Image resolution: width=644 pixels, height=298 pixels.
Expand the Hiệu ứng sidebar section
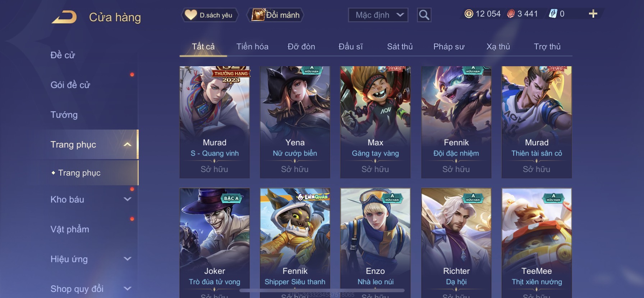coord(127,259)
